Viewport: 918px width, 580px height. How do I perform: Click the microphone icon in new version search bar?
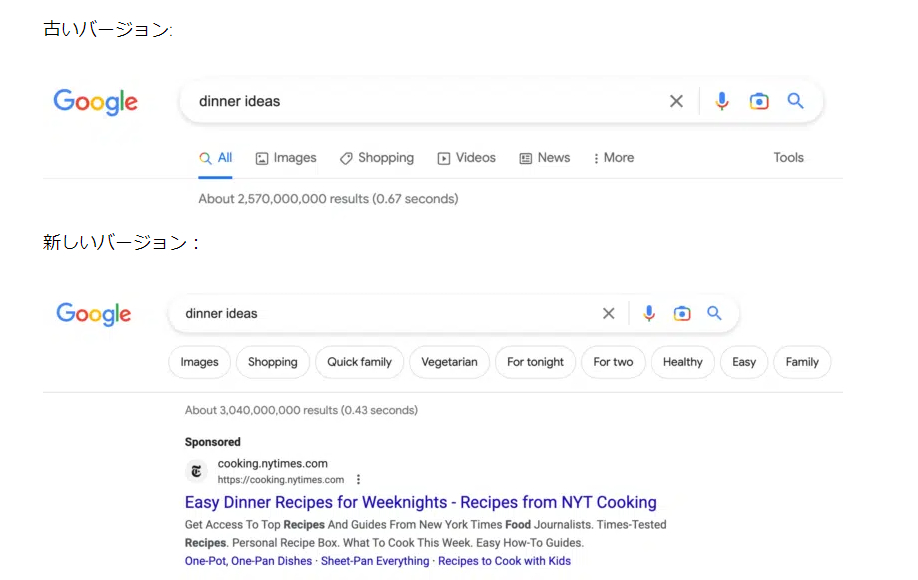(649, 314)
